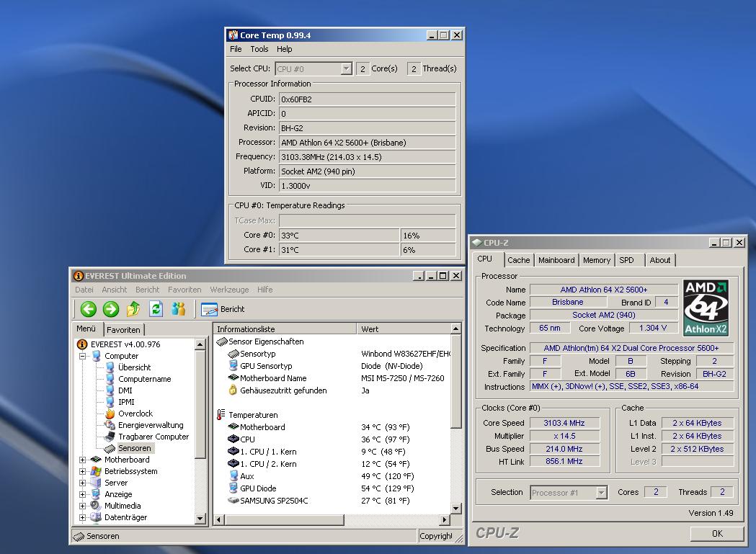Click the green back arrow in EVEREST
The height and width of the screenshot is (554, 756).
tap(88, 309)
